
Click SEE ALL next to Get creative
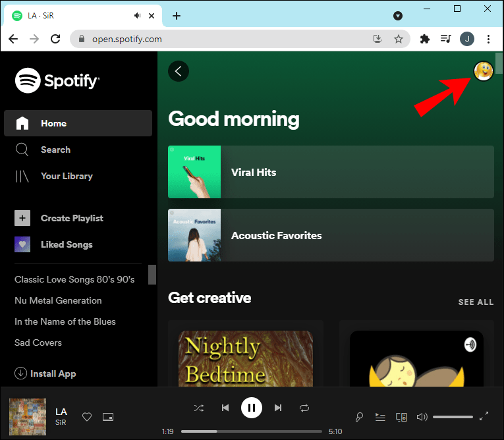[476, 302]
